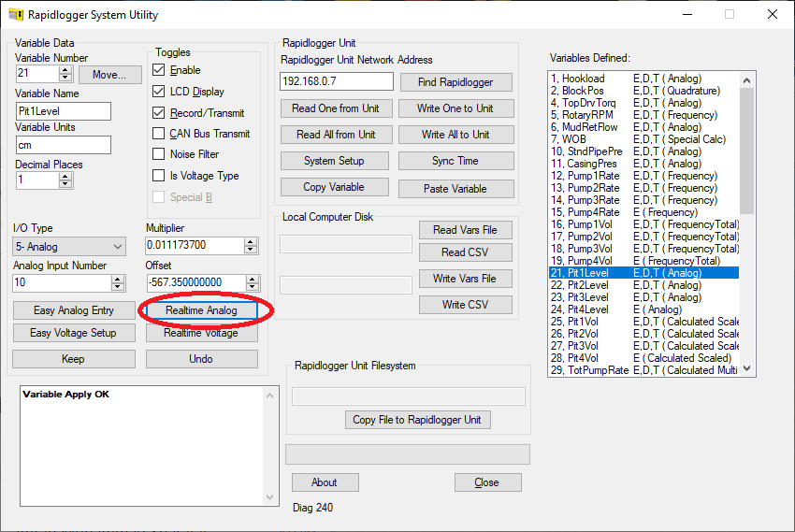Select Pit2Level in the variables list
Image resolution: width=795 pixels, height=532 pixels.
(580, 285)
